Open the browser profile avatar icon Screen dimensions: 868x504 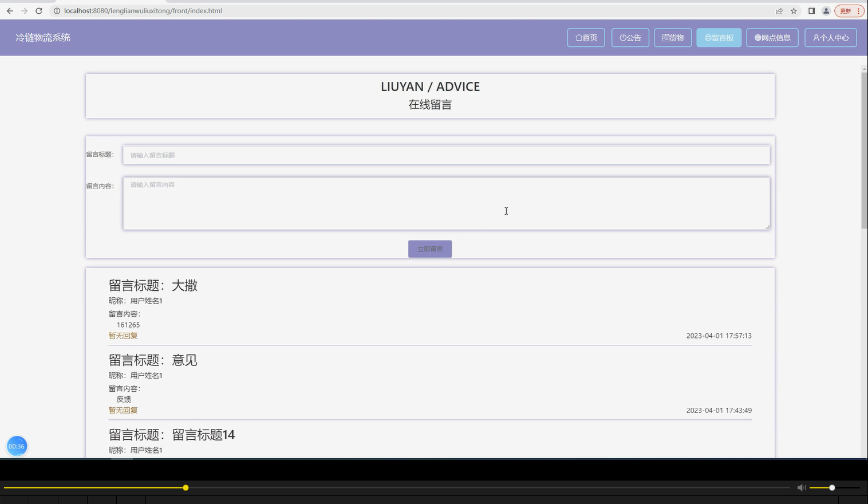tap(826, 11)
